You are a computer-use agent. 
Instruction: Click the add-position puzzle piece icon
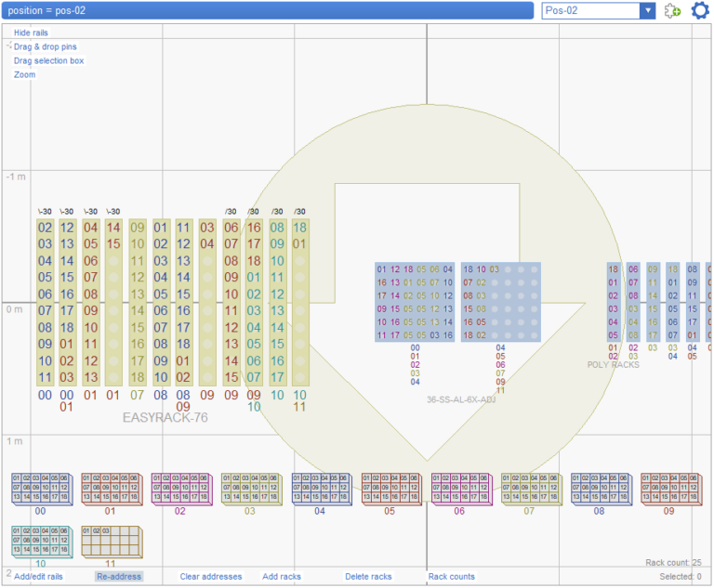pyautogui.click(x=672, y=11)
